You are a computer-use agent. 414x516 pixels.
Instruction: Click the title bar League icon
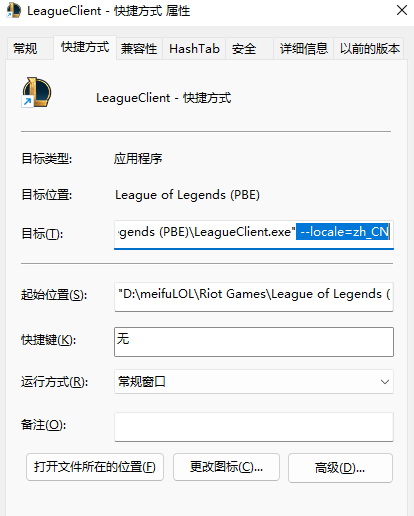[14, 11]
